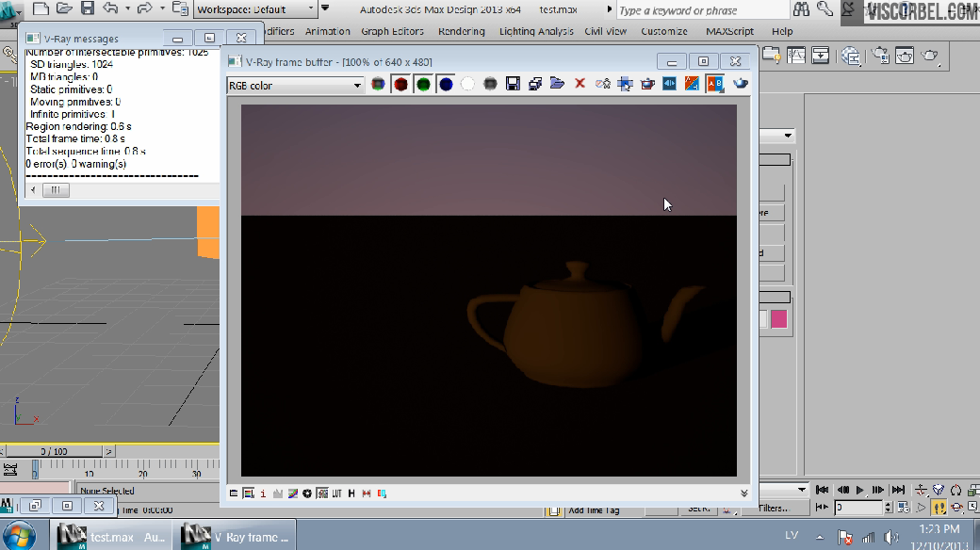This screenshot has width=980, height=550.
Task: Render last teapot icon in VFB
Action: [x=740, y=83]
